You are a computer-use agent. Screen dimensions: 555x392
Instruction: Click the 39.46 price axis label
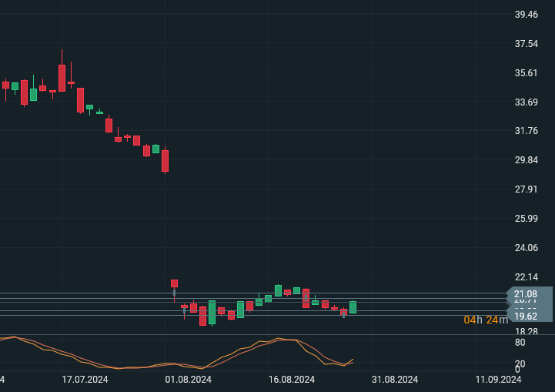[x=526, y=15]
